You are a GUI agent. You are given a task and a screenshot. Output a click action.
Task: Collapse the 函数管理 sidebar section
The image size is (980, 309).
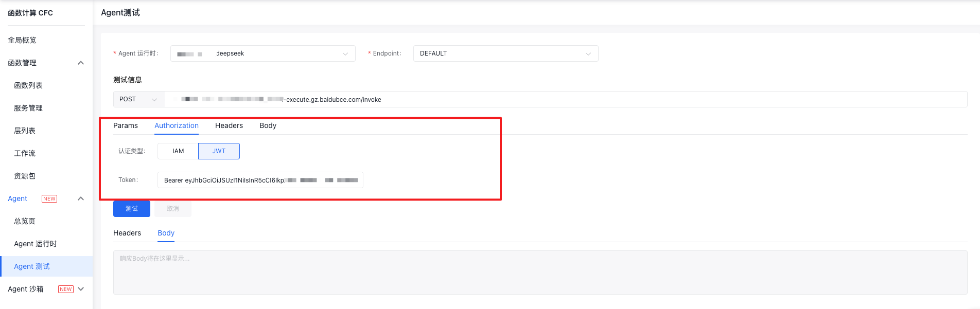tap(80, 63)
